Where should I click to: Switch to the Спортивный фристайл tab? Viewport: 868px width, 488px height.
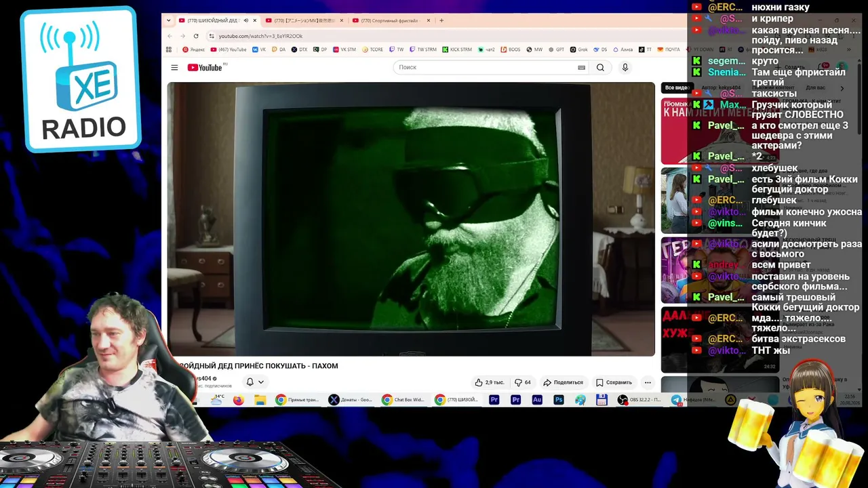coord(390,20)
